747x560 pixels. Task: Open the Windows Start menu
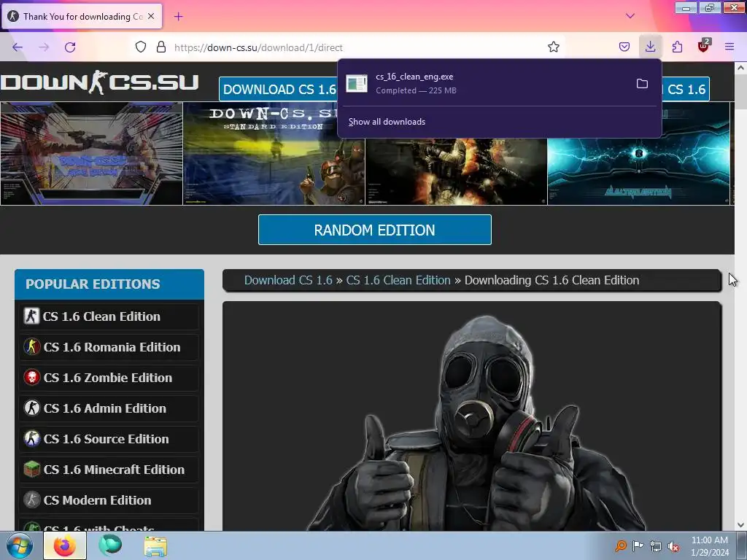coord(19,545)
